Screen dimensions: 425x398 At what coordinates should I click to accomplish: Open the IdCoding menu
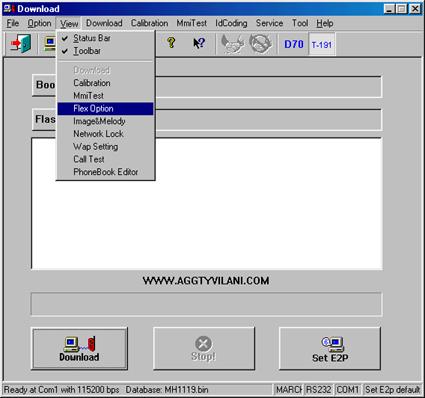[231, 23]
